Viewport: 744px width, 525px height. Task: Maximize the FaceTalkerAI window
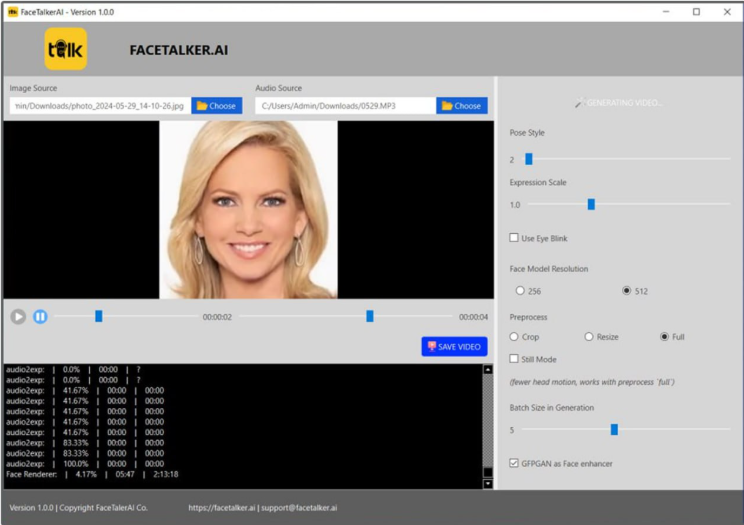coord(696,12)
